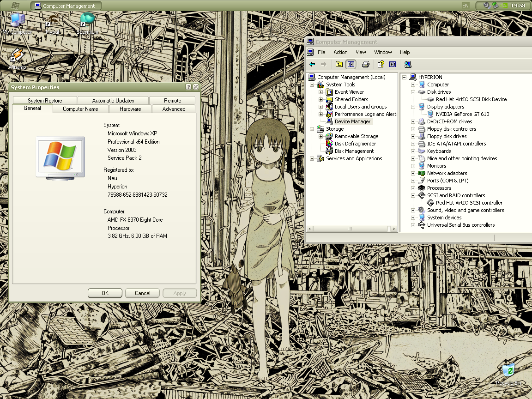Screen dimensions: 532x399
Task: Switch to the Hardware tab
Action: (130, 109)
